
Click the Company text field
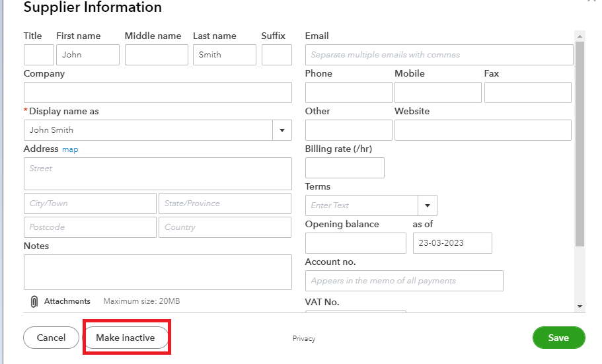[157, 92]
